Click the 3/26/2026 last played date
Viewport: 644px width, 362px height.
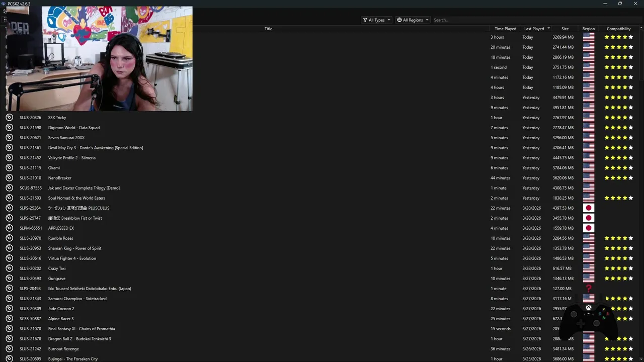(532, 349)
